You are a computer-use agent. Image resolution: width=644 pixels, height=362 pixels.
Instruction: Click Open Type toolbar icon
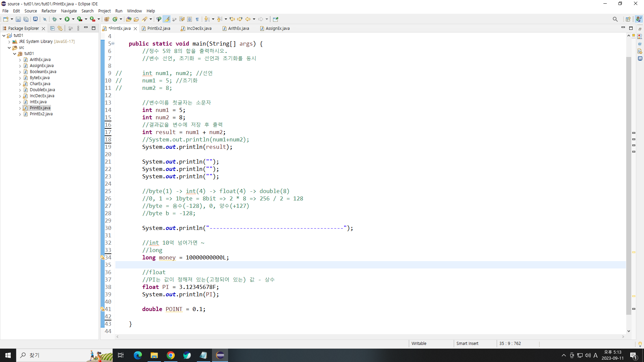pos(129,19)
